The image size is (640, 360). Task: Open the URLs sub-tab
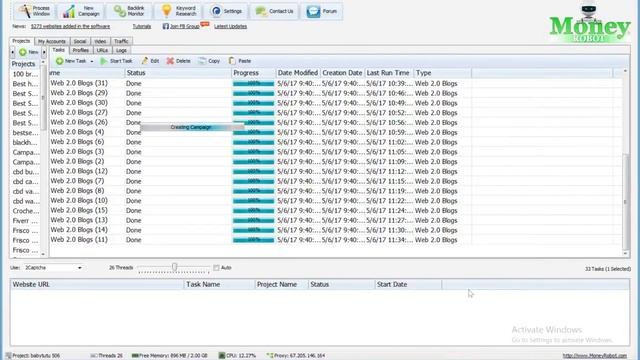[102, 50]
